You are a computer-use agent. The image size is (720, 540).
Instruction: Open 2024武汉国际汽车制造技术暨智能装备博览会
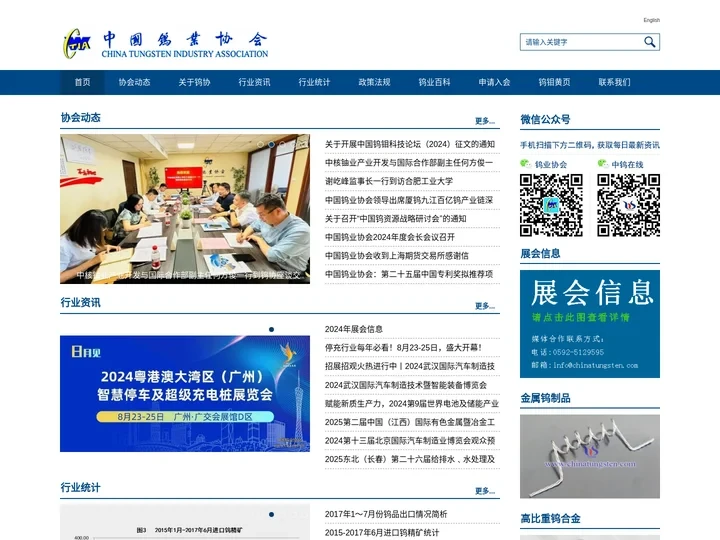(x=405, y=385)
